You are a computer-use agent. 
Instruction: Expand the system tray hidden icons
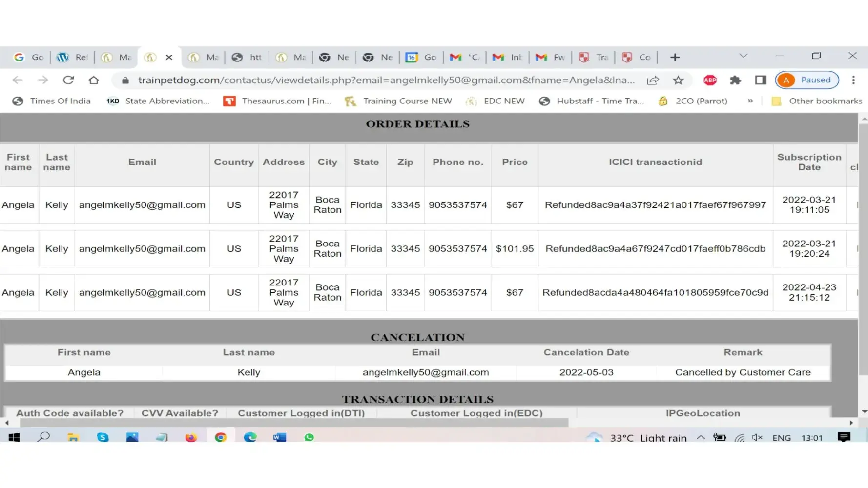(x=701, y=438)
